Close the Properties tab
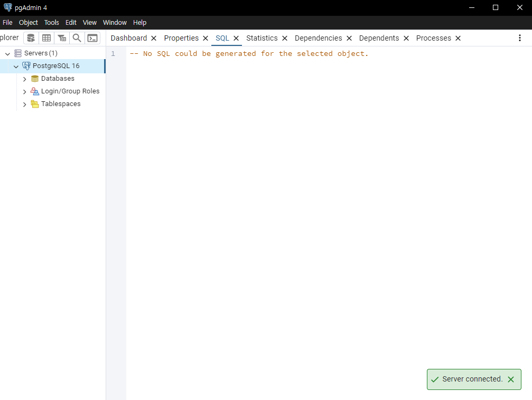Viewport: 532px width, 400px height. point(206,39)
